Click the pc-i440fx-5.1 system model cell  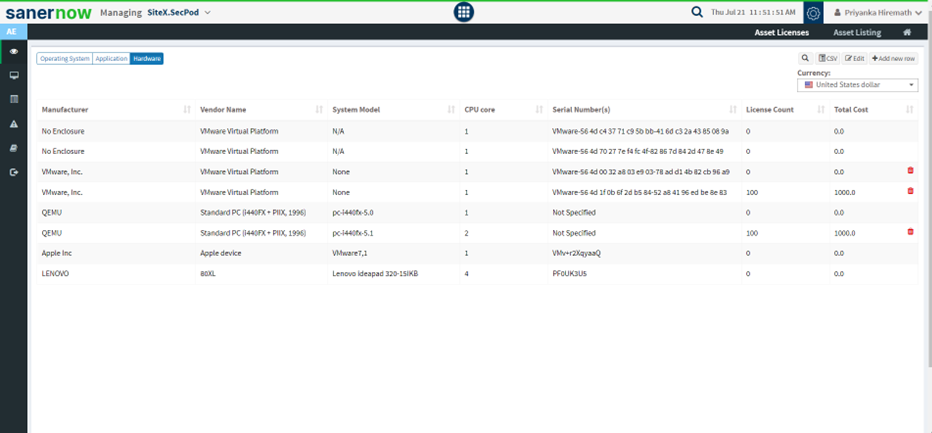coord(353,233)
